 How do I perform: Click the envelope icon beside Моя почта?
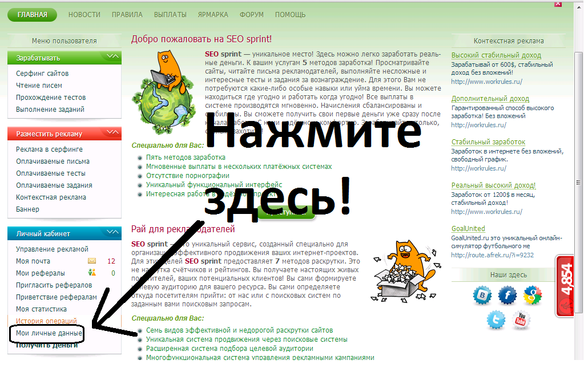point(92,261)
